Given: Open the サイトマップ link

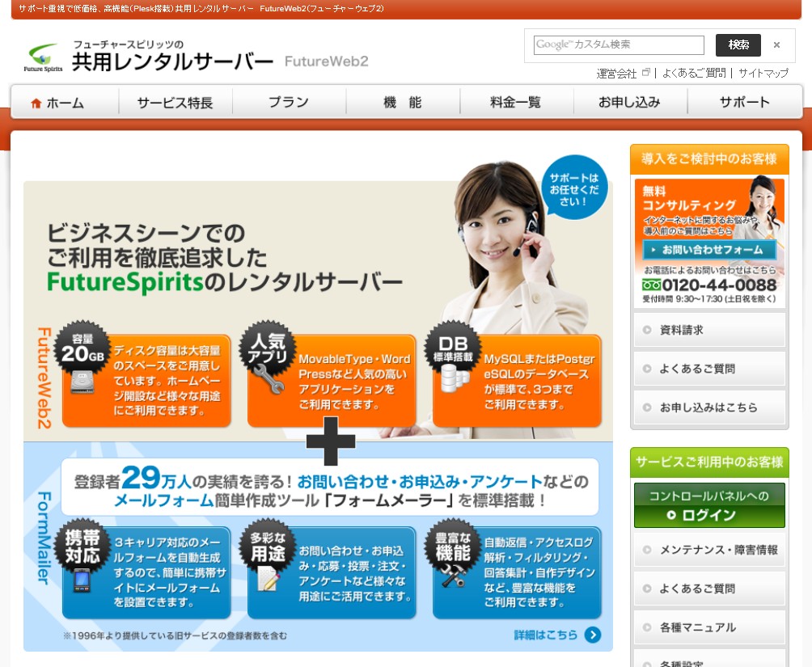Looking at the screenshot, I should [763, 73].
